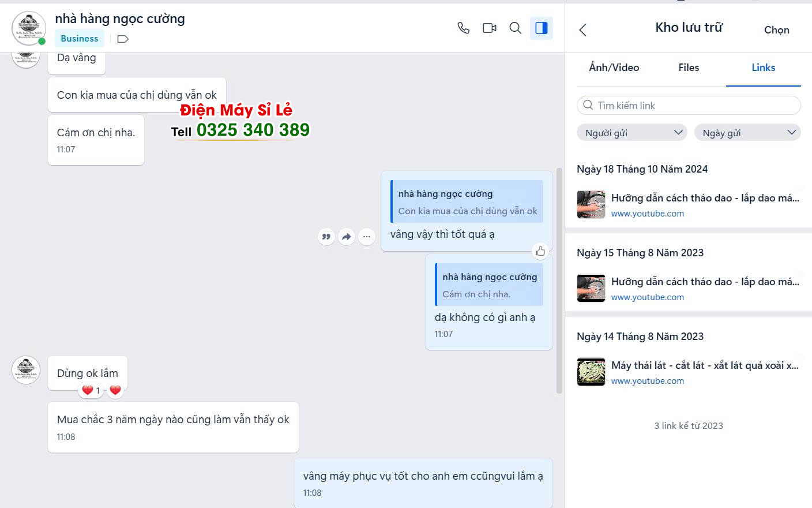Viewport: 812px width, 508px height.
Task: Click the quote reply icon on message
Action: pos(326,237)
